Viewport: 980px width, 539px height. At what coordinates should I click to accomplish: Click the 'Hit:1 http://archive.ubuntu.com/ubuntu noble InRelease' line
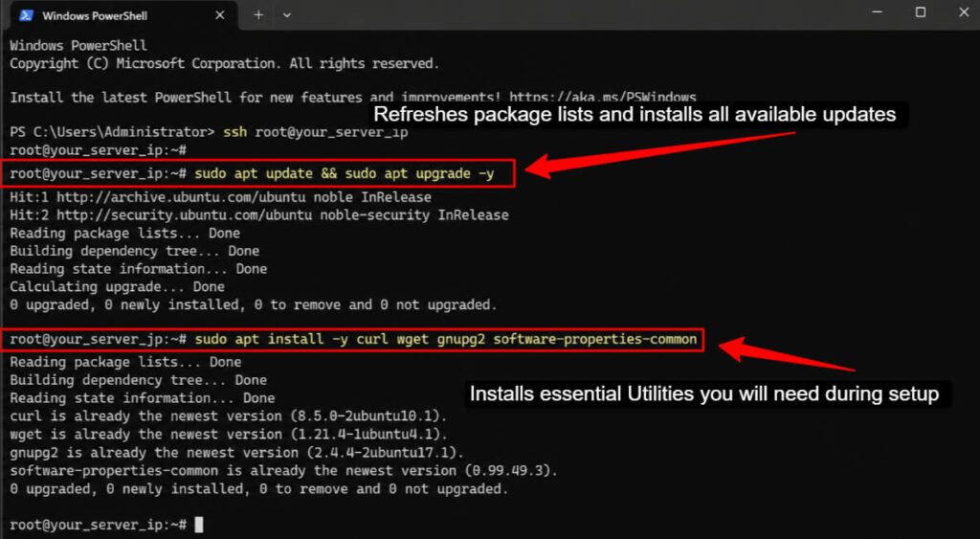pos(221,197)
